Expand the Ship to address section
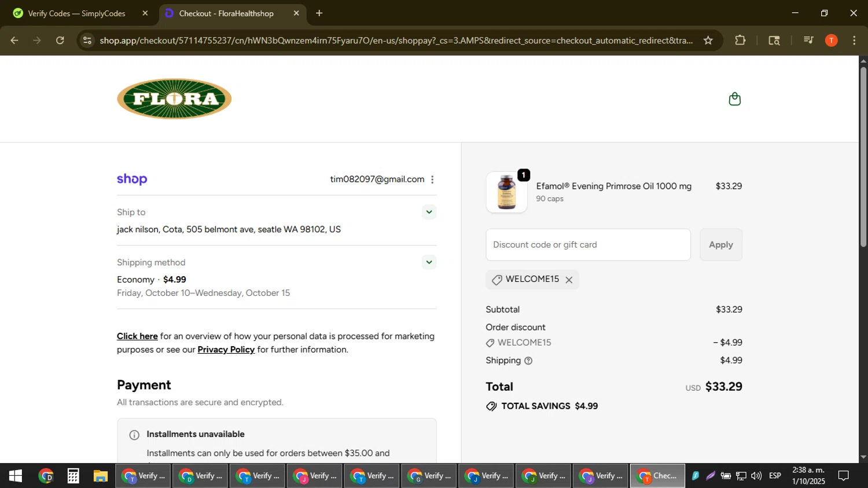Screen dimensions: 868x488 (x=429, y=212)
